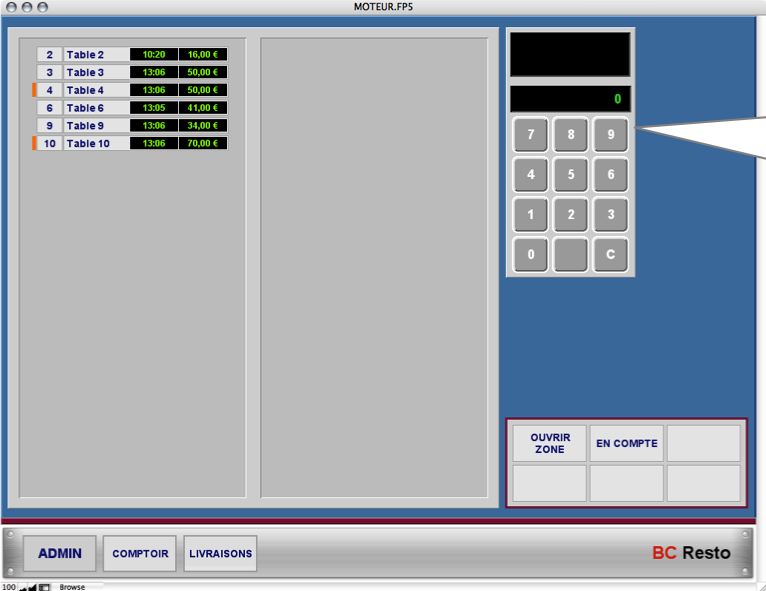766x591 pixels.
Task: Clear the keypad entry with C
Action: 611,254
